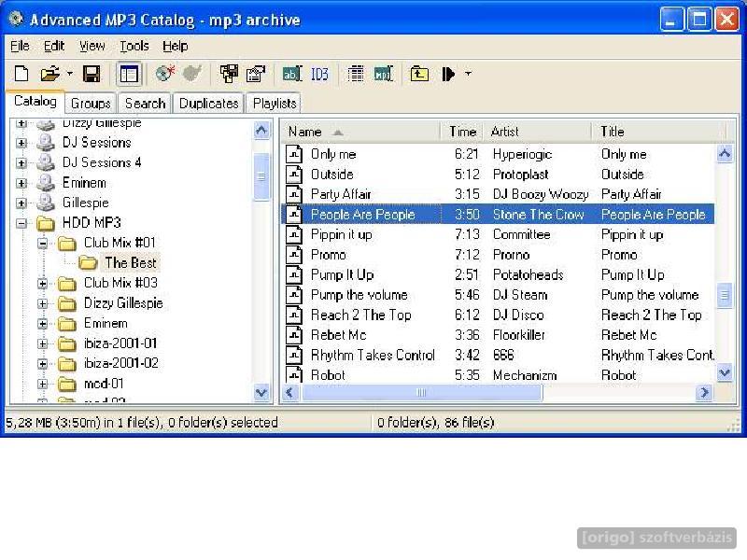Select the Dizzy Gillespie folder under HDD MP3
This screenshot has width=747, height=560.
pyautogui.click(x=123, y=303)
